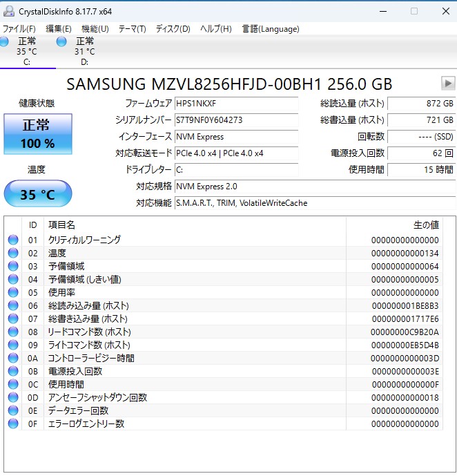
Task: Open the 機能(U) menu
Action: click(x=95, y=29)
